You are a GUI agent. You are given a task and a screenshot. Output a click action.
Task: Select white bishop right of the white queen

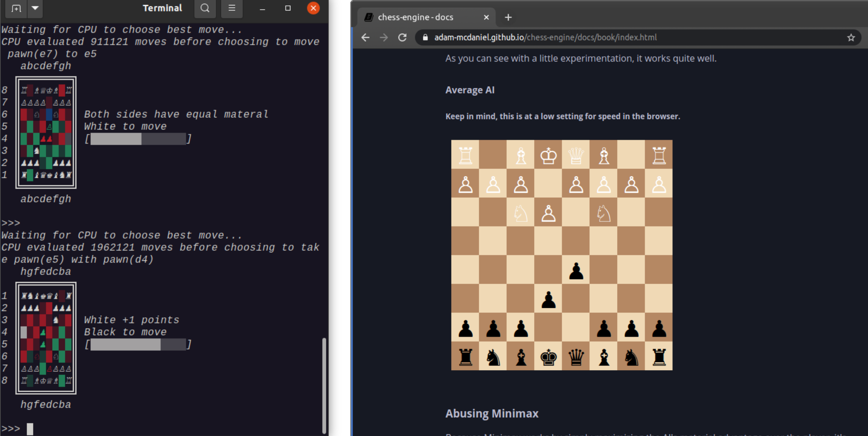(604, 156)
